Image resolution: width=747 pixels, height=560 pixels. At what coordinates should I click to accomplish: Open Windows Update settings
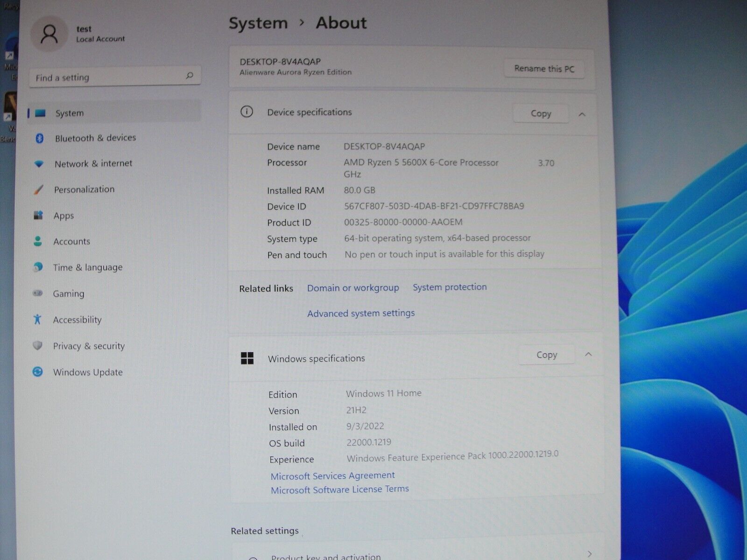point(88,372)
